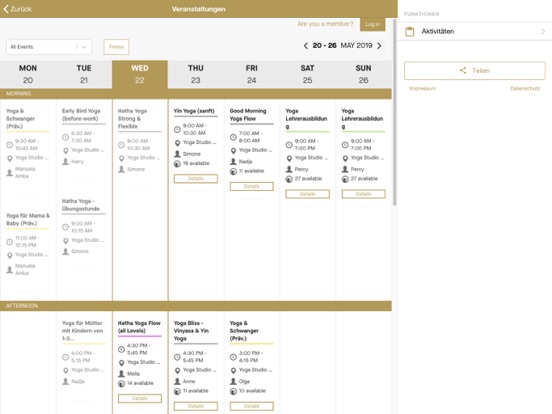Click the availability icon beside 14 available
The height and width of the screenshot is (414, 552).
point(121,383)
